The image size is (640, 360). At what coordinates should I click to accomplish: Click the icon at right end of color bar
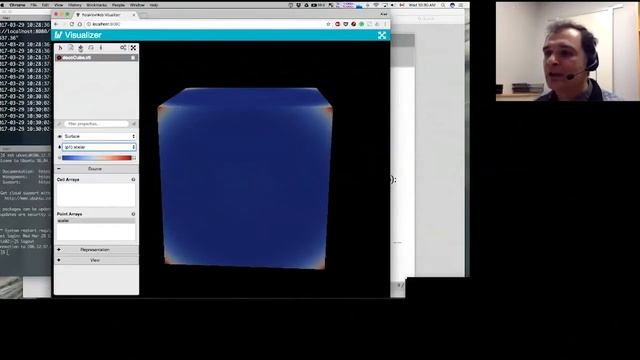[x=134, y=158]
